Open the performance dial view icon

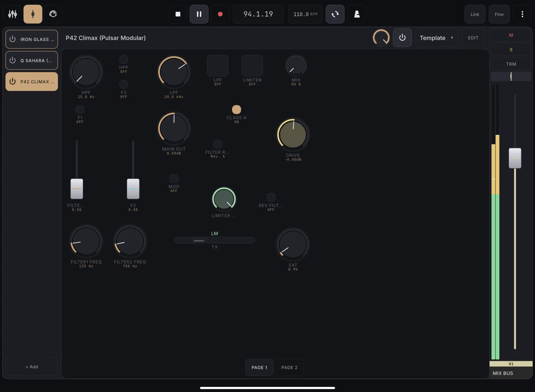(53, 14)
